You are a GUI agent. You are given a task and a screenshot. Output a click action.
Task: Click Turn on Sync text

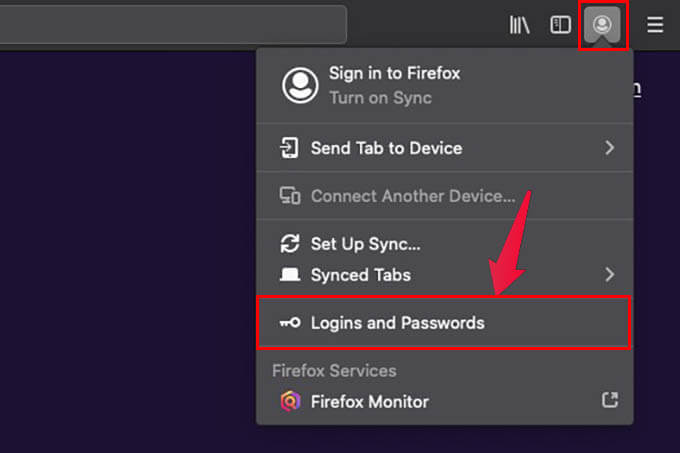pyautogui.click(x=380, y=98)
